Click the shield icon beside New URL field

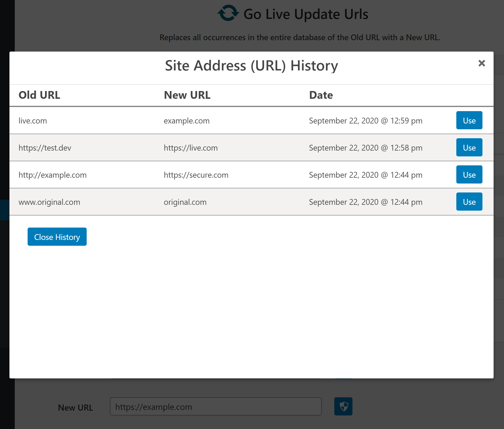click(x=343, y=406)
